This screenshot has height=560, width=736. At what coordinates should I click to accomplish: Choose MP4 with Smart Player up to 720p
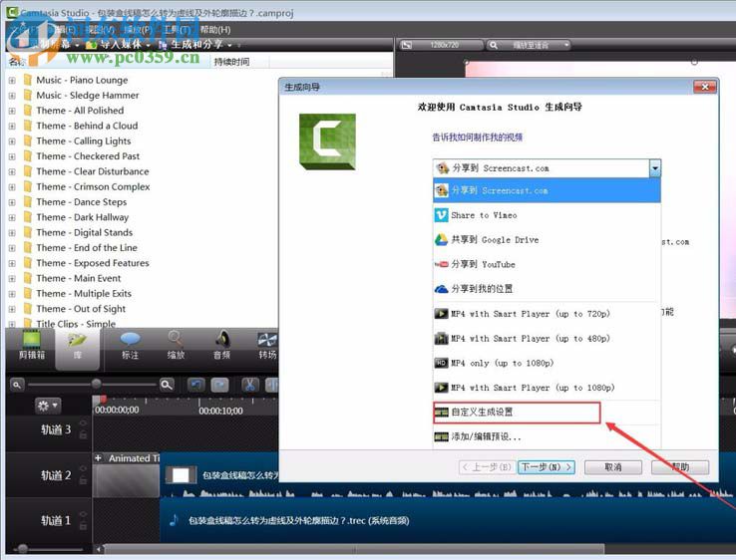pos(547,314)
